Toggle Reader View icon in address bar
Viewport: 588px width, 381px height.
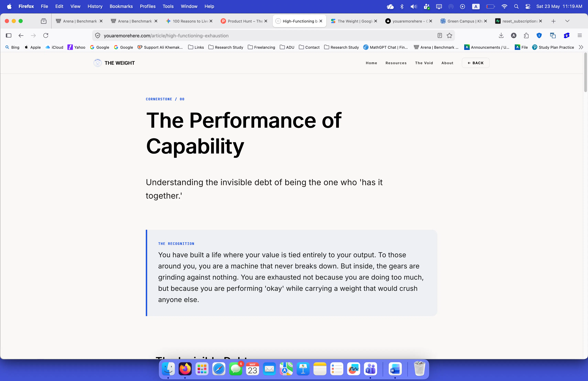[x=439, y=36]
